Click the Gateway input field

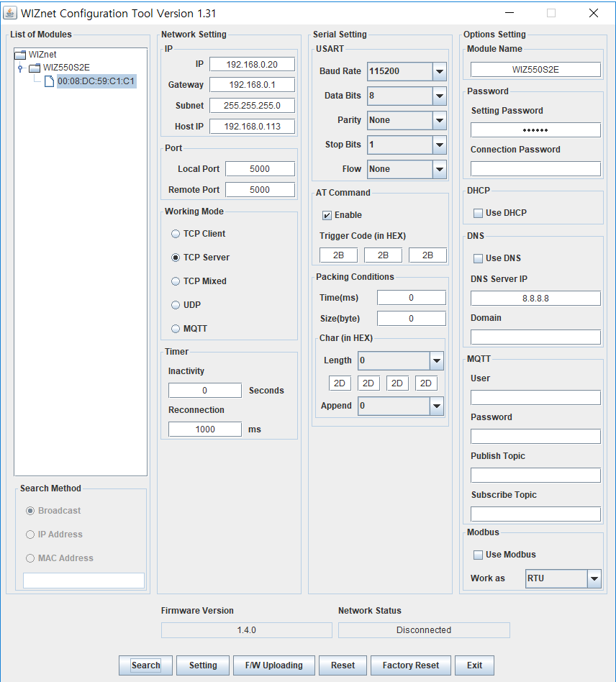point(252,85)
